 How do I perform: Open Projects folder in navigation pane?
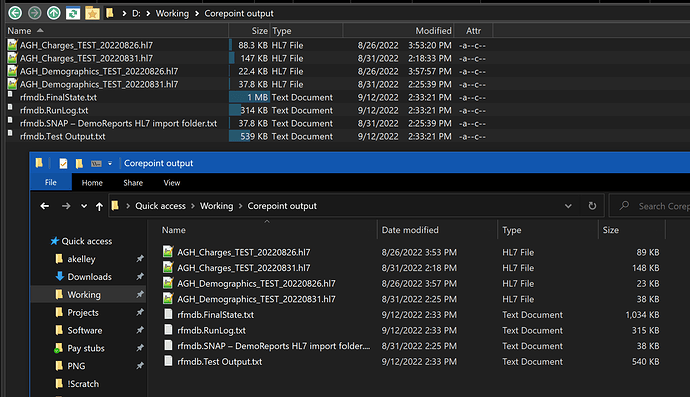click(x=83, y=312)
